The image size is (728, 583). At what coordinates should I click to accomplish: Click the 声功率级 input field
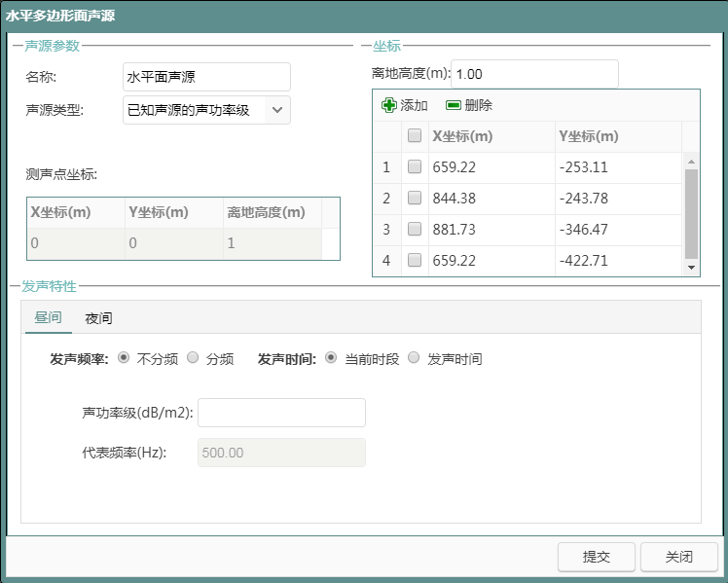point(281,413)
